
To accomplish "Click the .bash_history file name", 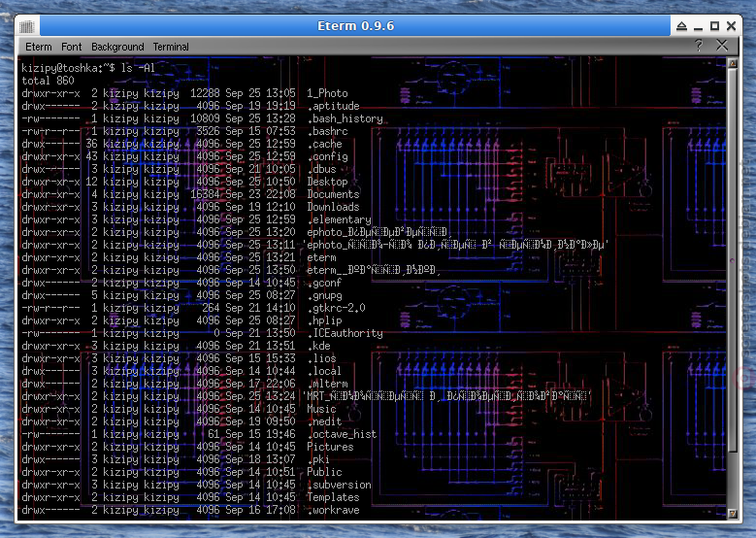I will [345, 118].
